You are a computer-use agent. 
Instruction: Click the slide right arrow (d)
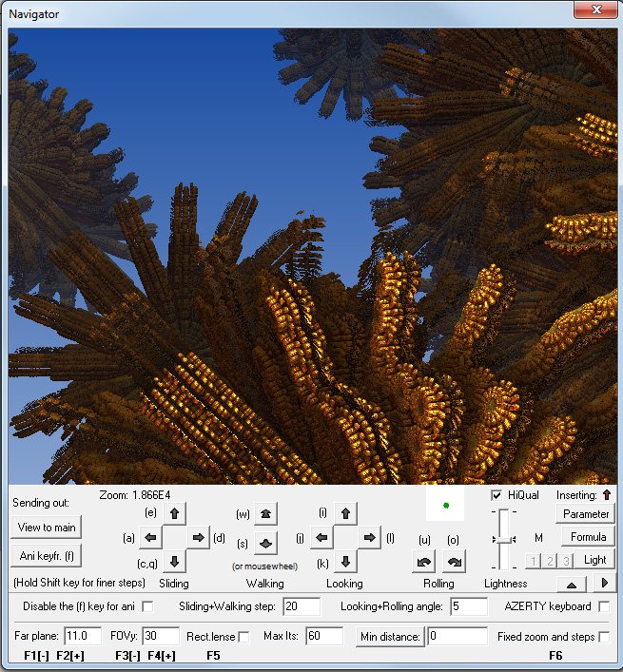(198, 538)
